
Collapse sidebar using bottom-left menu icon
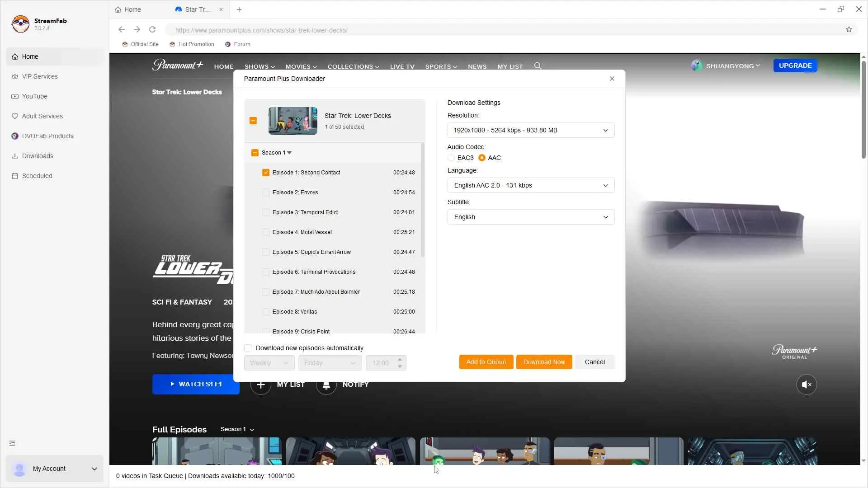pyautogui.click(x=12, y=443)
